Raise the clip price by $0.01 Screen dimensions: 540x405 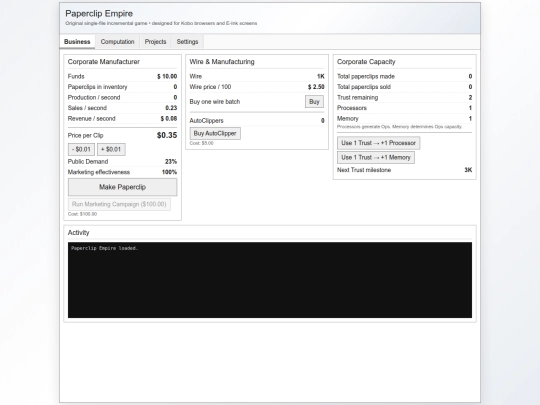pyautogui.click(x=111, y=149)
